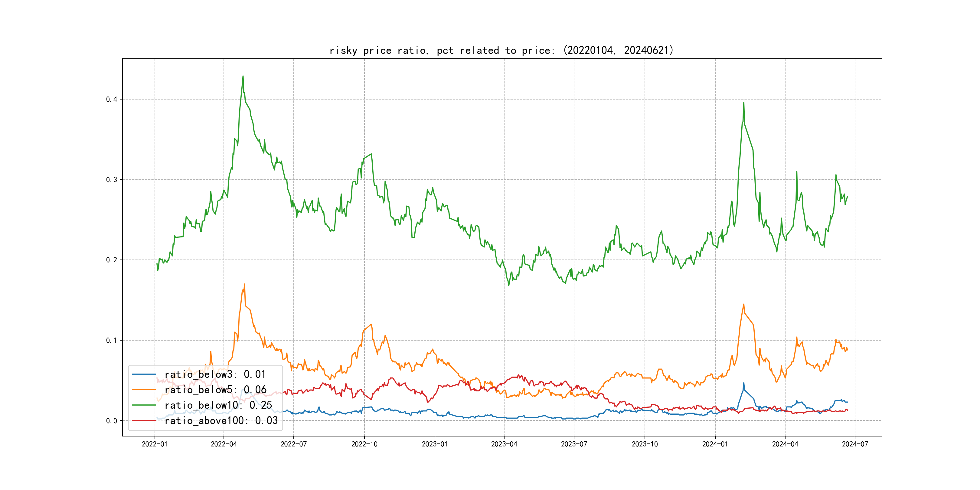This screenshot has height=490, width=980.
Task: Click the blue line's small peak near 2024-02
Action: [743, 384]
